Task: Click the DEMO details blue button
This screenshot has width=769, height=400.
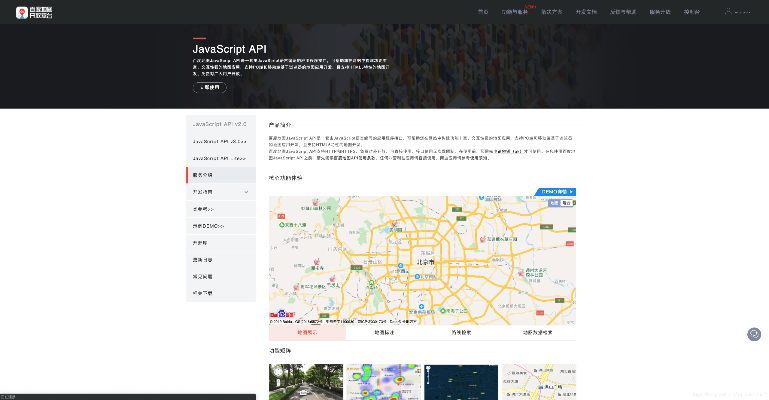Action: [558, 190]
